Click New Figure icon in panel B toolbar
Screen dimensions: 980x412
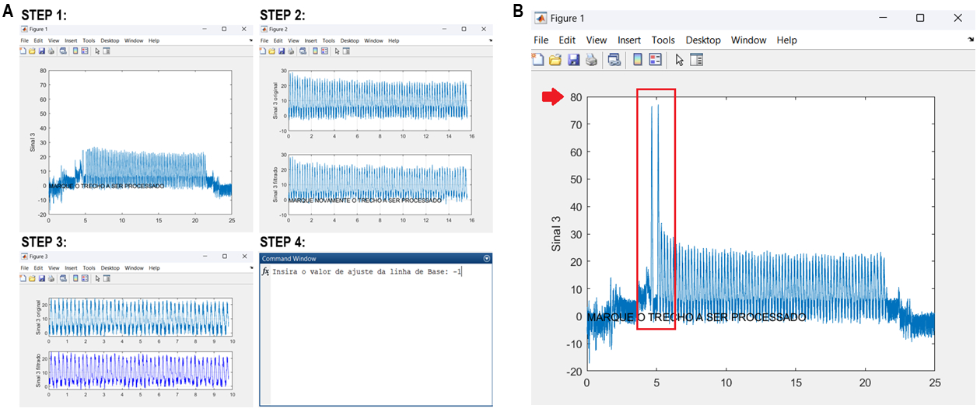538,59
